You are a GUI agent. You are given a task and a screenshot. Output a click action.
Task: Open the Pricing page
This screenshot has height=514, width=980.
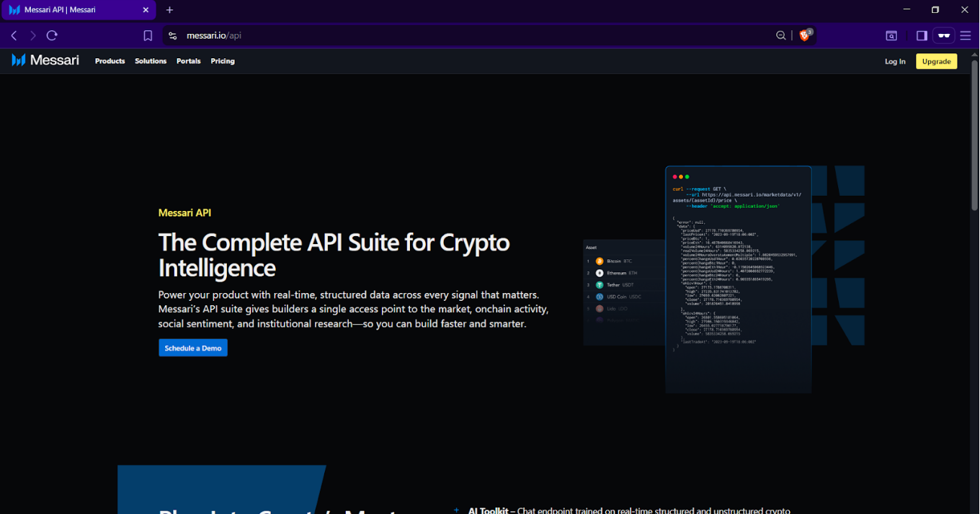(223, 61)
